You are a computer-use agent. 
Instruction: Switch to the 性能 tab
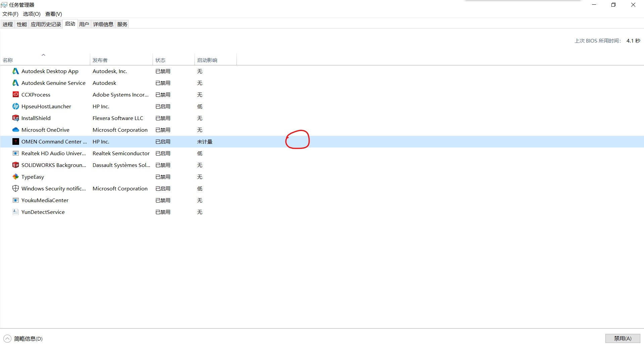pyautogui.click(x=22, y=24)
